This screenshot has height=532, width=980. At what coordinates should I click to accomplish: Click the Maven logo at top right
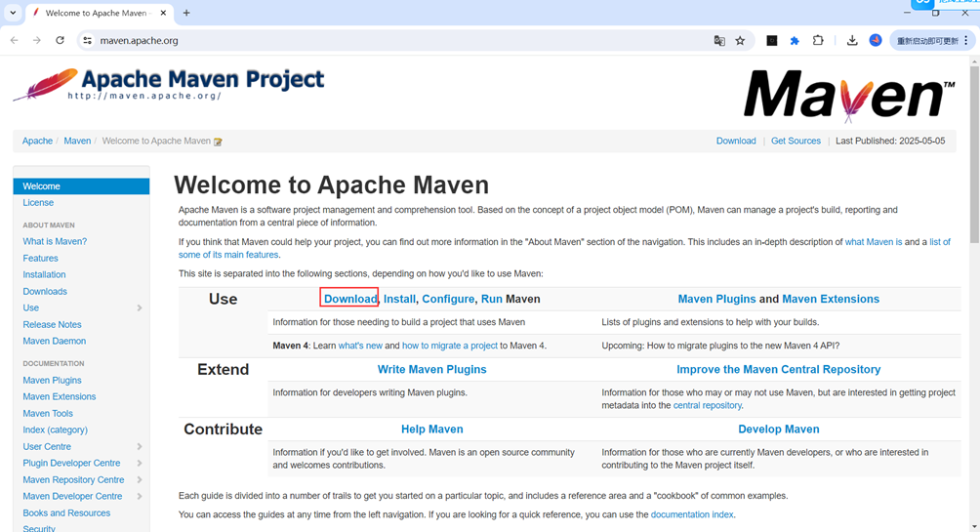tap(849, 95)
